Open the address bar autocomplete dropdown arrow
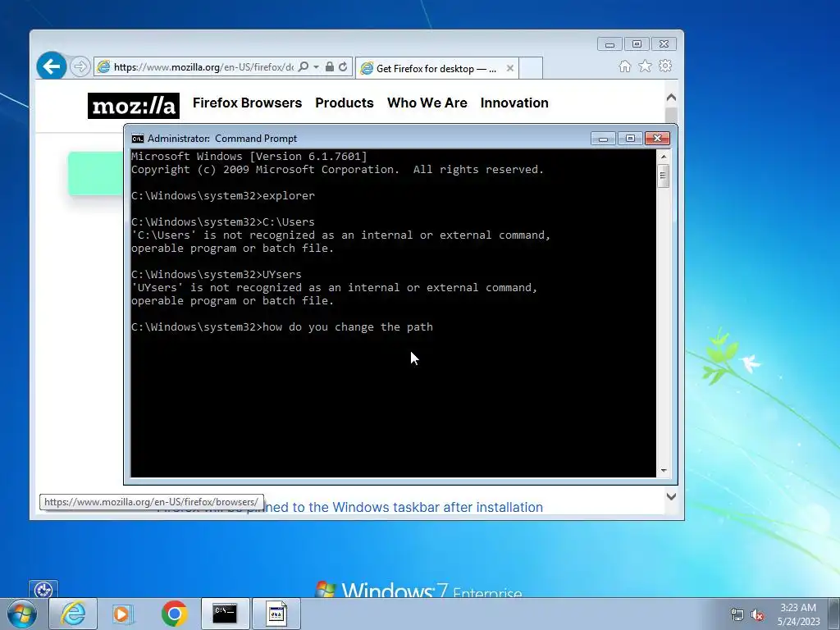Screen dimensions: 840x630 (316, 67)
